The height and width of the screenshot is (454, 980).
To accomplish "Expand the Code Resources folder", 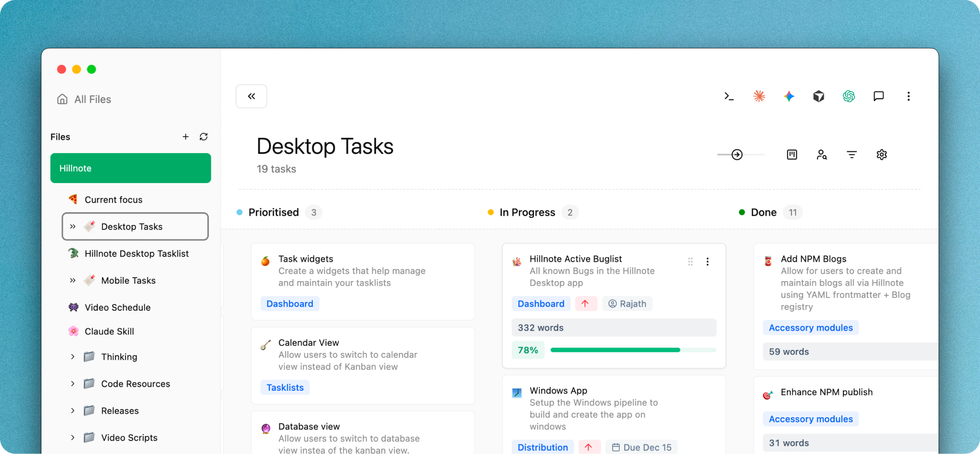I will pos(72,384).
